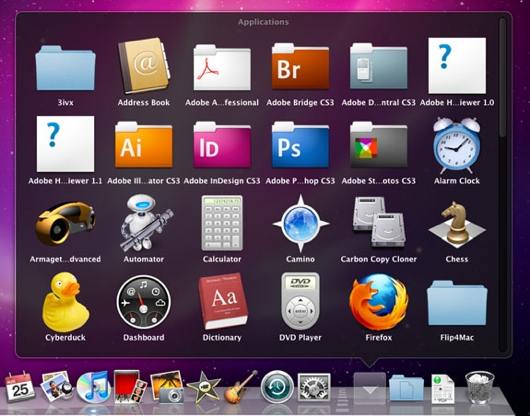This screenshot has height=416, width=530.
Task: Click the "Cyberduck" label
Action: (x=65, y=338)
